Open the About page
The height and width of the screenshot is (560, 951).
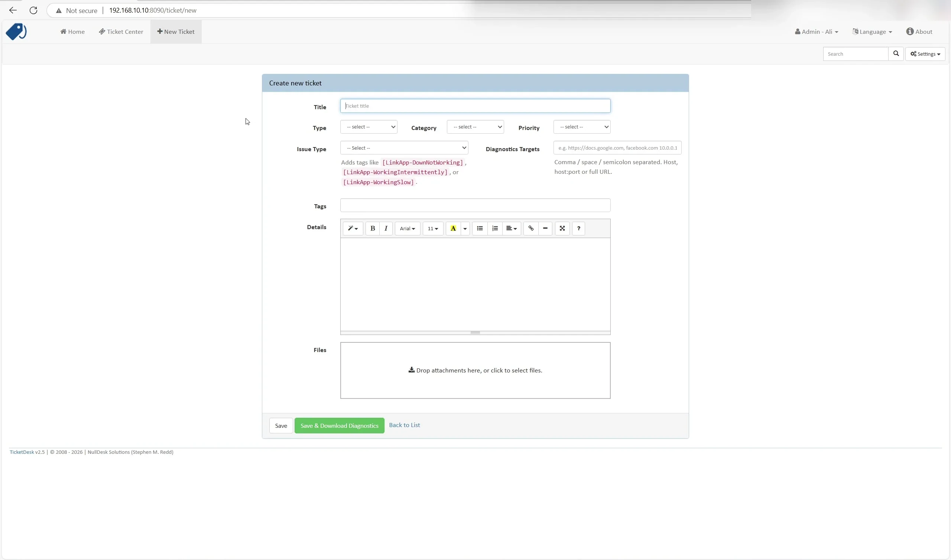919,32
